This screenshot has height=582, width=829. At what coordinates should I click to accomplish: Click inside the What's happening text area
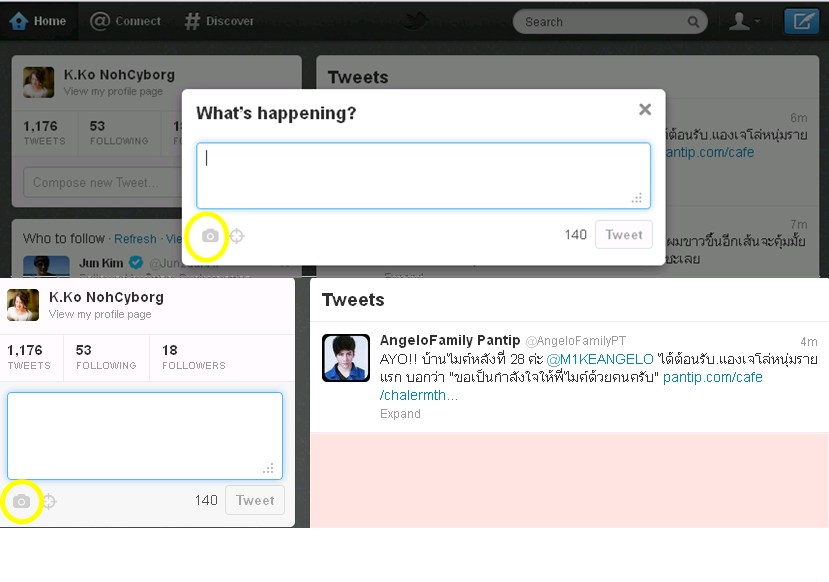423,175
